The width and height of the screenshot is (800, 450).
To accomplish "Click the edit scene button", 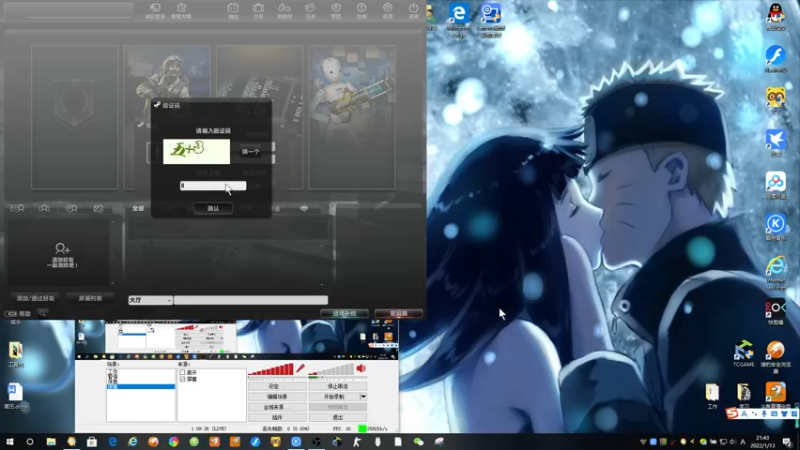I will click(277, 396).
